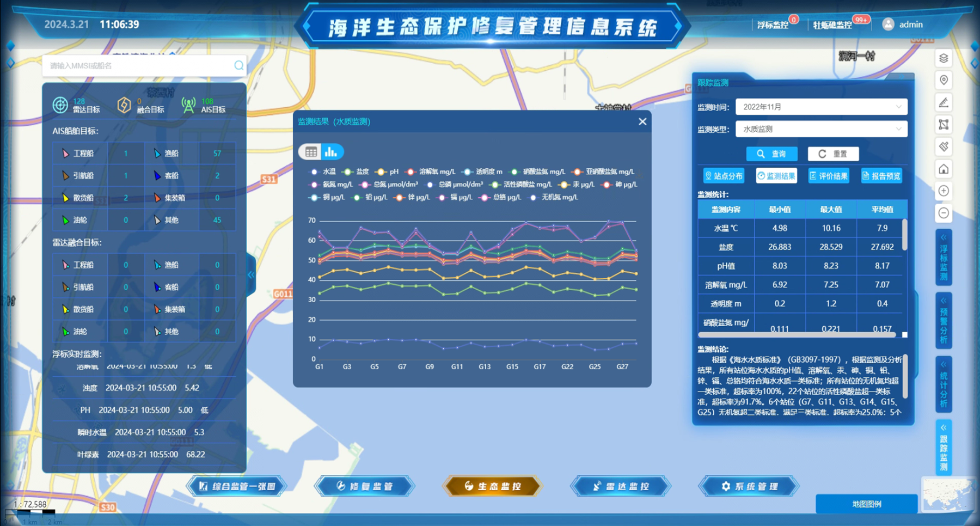Open the 雷达监控 module tab
This screenshot has width=980, height=526.
pyautogui.click(x=621, y=486)
